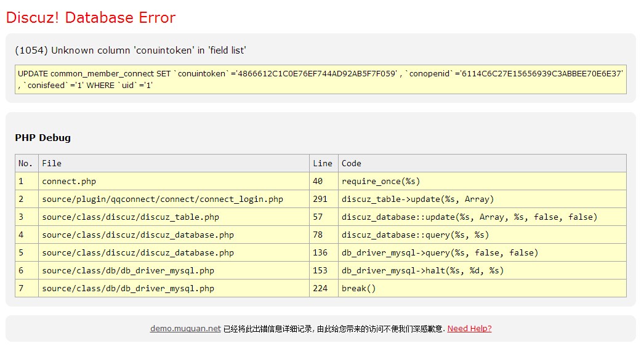Click the demo.muquan.net link
This screenshot has height=354, width=644.
(x=185, y=329)
